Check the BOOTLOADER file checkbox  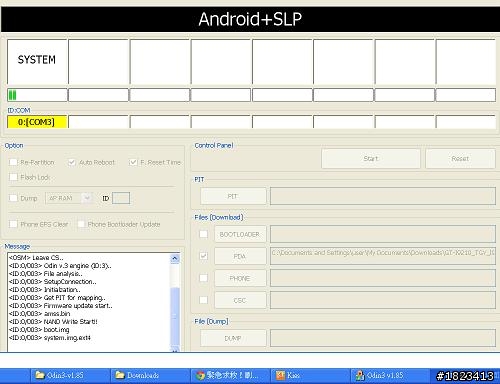203,234
